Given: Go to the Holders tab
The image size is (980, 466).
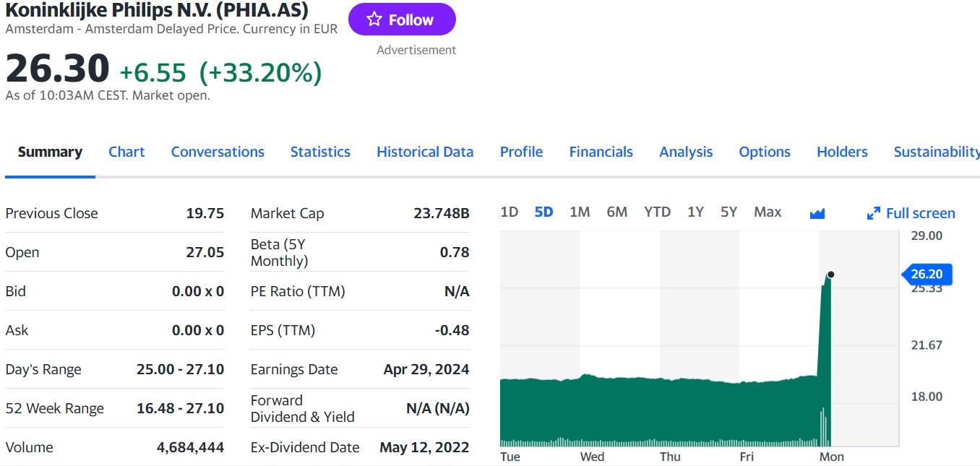Looking at the screenshot, I should 842,152.
